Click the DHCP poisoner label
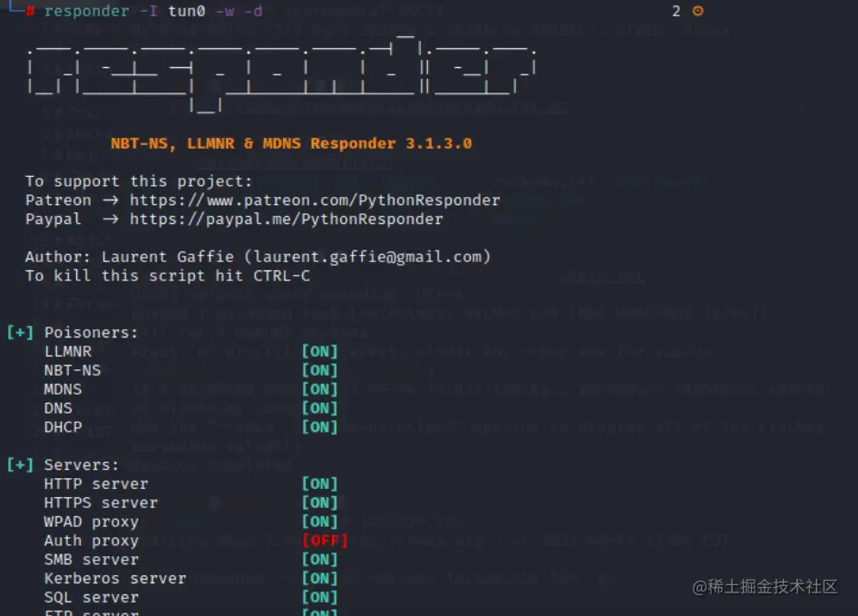Viewport: 858px width, 616px height. tap(63, 427)
